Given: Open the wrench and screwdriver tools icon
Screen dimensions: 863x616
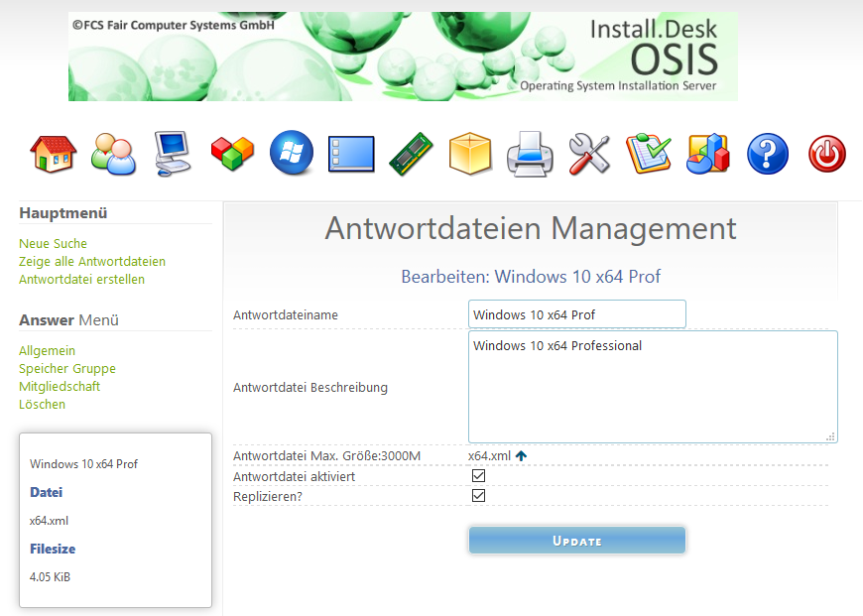Looking at the screenshot, I should tap(589, 154).
